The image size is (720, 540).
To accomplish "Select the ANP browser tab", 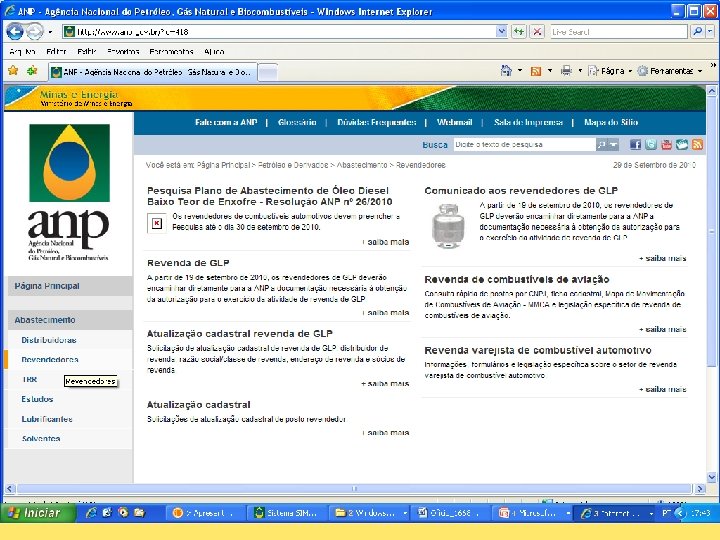I will coord(152,72).
